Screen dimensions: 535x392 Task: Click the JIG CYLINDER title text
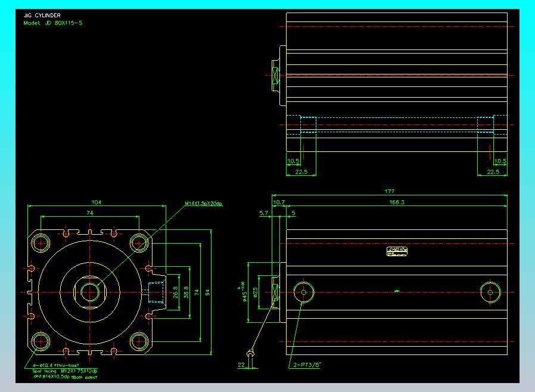(42, 15)
